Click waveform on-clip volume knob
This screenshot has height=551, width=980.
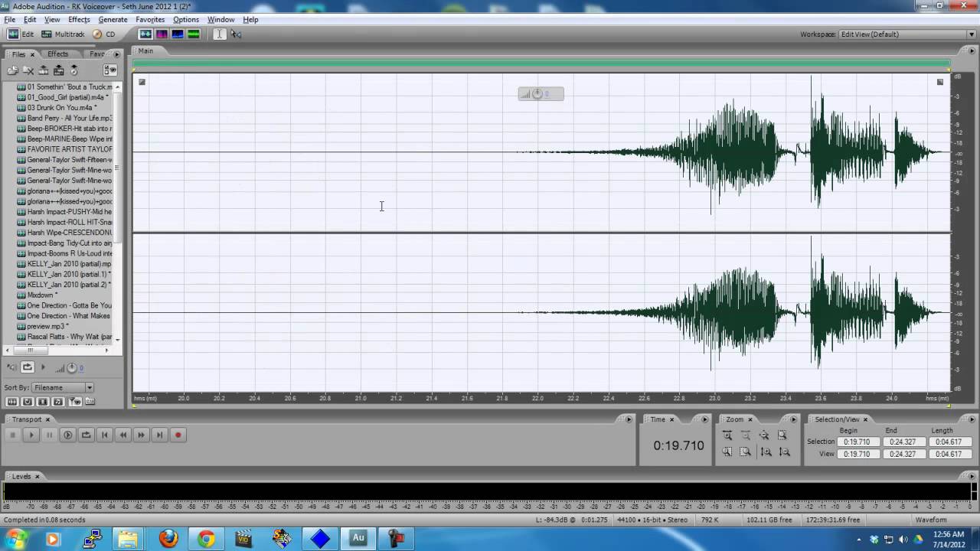[x=537, y=93]
